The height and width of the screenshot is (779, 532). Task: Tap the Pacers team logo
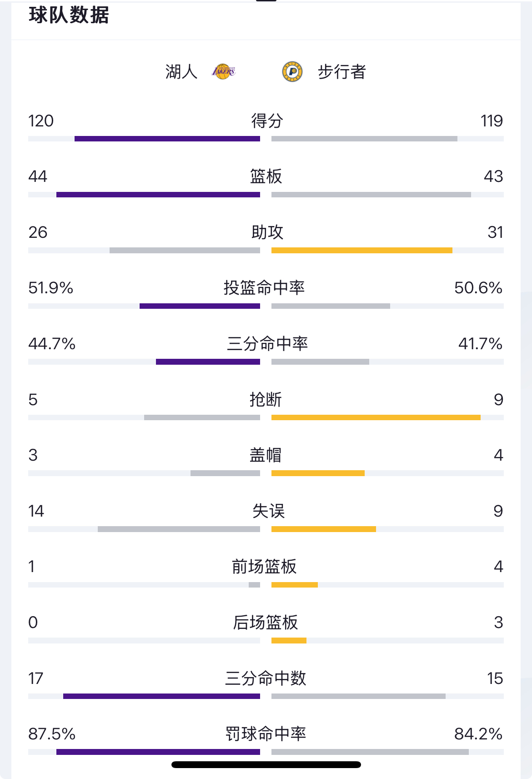[292, 72]
